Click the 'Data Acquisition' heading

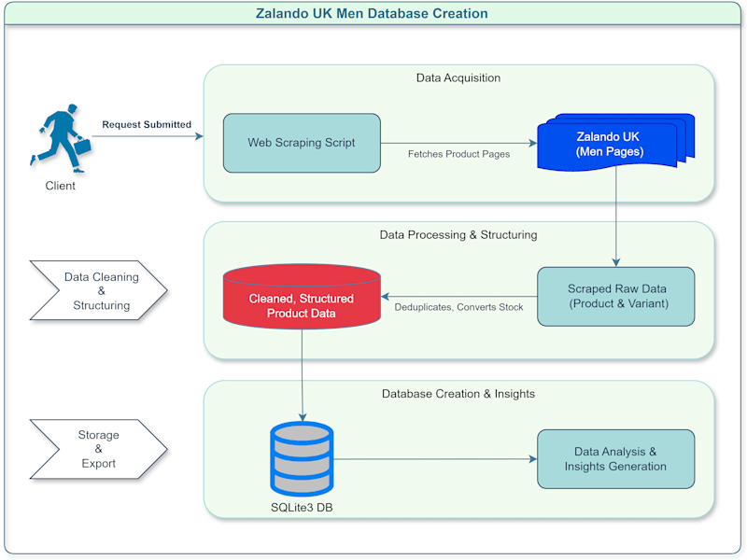point(458,77)
